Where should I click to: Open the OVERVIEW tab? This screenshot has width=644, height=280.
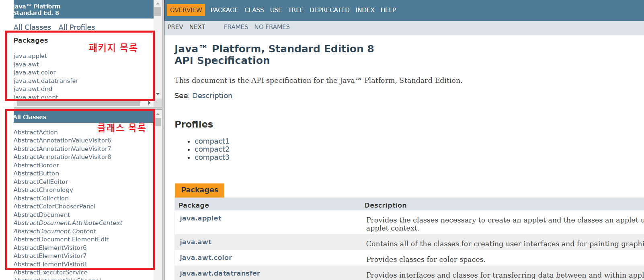point(186,10)
